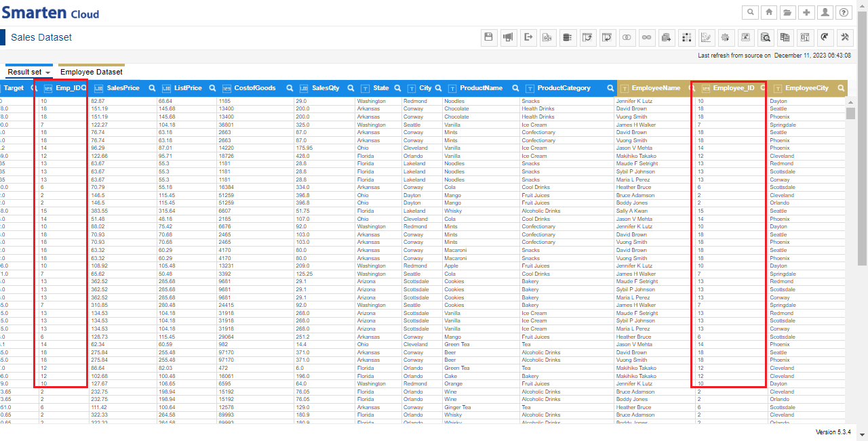This screenshot has width=868, height=441.
Task: Open the help question mark icon
Action: point(843,12)
